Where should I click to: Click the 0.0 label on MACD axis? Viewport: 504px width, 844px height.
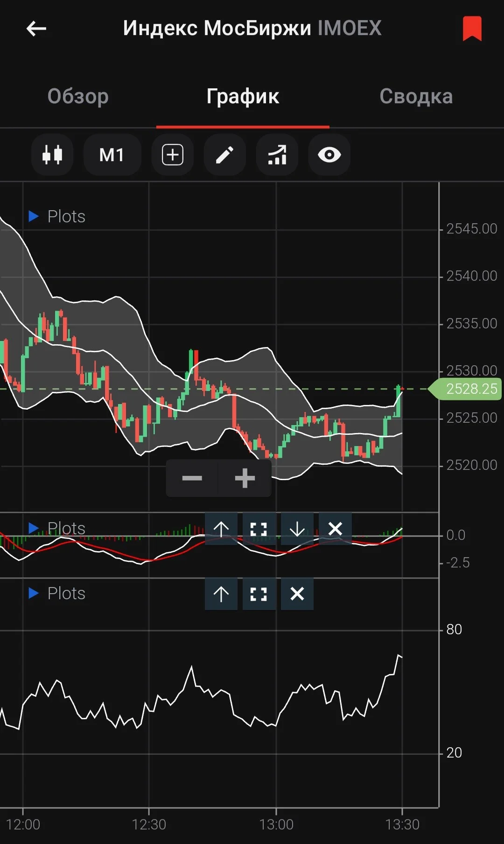pyautogui.click(x=456, y=535)
